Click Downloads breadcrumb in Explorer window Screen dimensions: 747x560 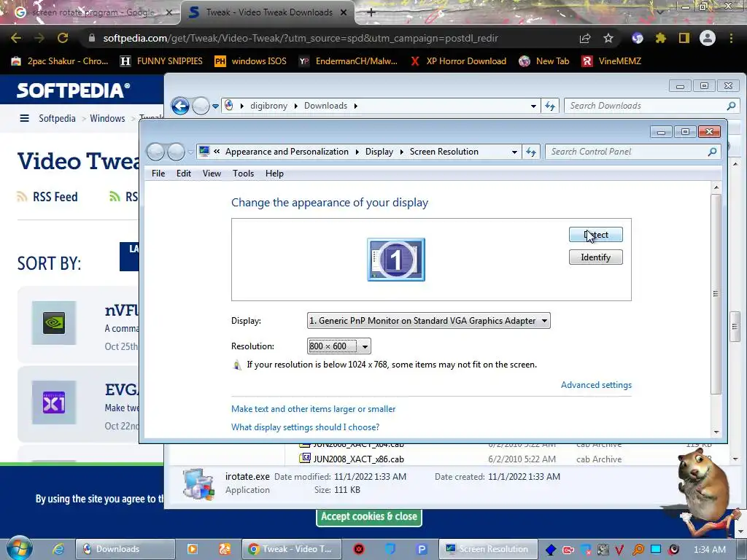tap(325, 106)
